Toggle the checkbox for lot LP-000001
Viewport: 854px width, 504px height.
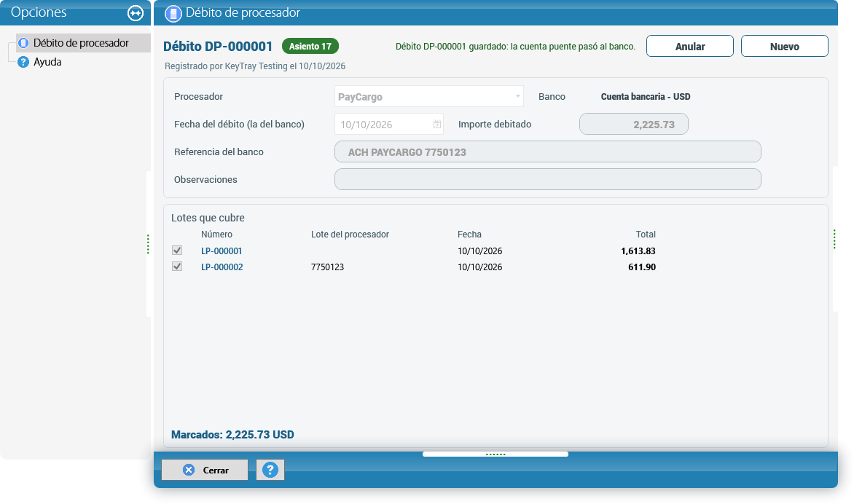pyautogui.click(x=177, y=251)
